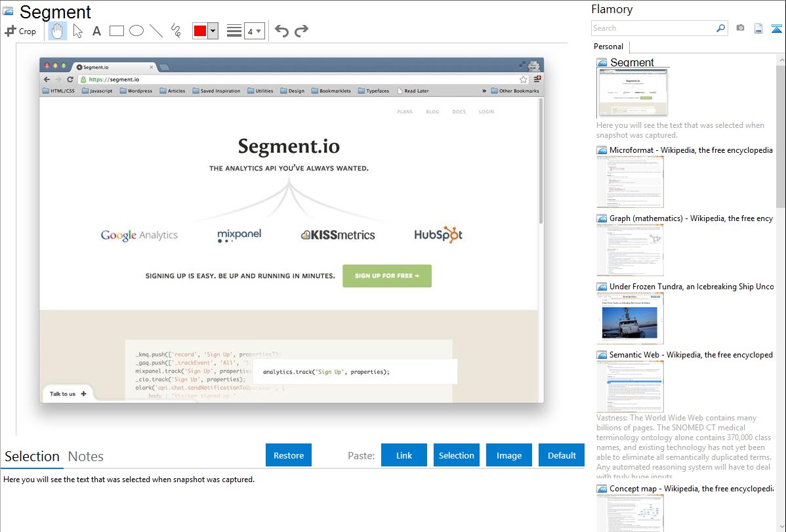The image size is (786, 532).
Task: Pick the rectangle shape tool
Action: (116, 31)
